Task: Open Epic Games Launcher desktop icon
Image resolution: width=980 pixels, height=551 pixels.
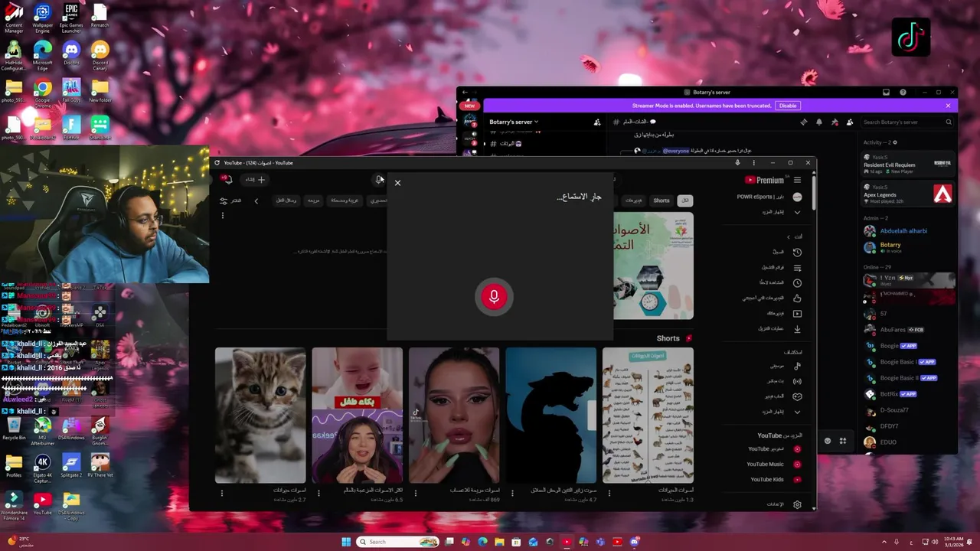Action: [71, 18]
